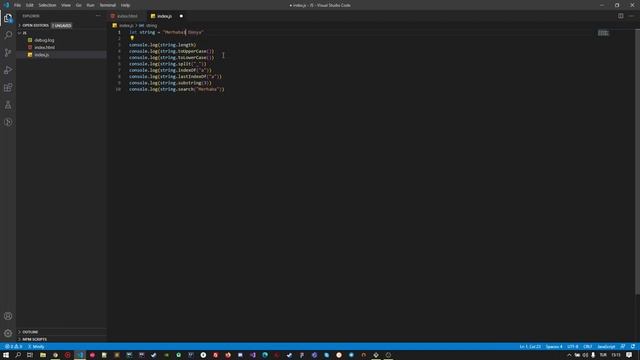Click the Windows taskbar clock
Viewport: 640px width, 360px height.
[616, 355]
